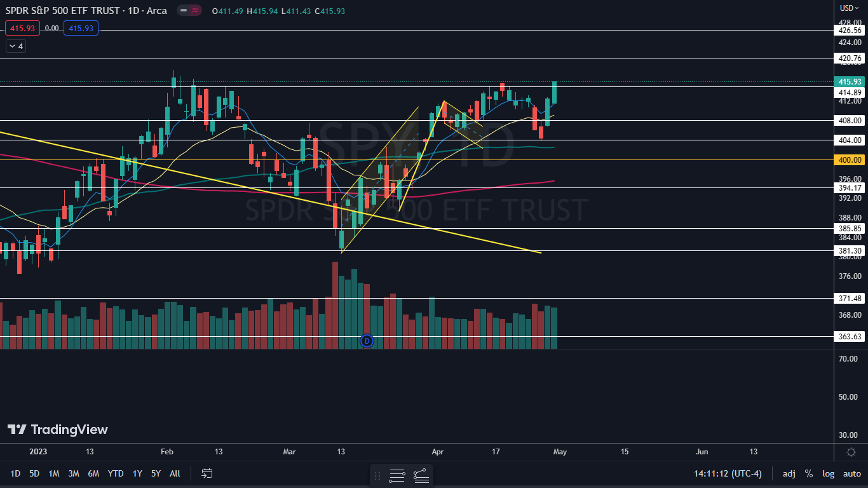Click the 408.00 horizontal line price label

[850, 120]
